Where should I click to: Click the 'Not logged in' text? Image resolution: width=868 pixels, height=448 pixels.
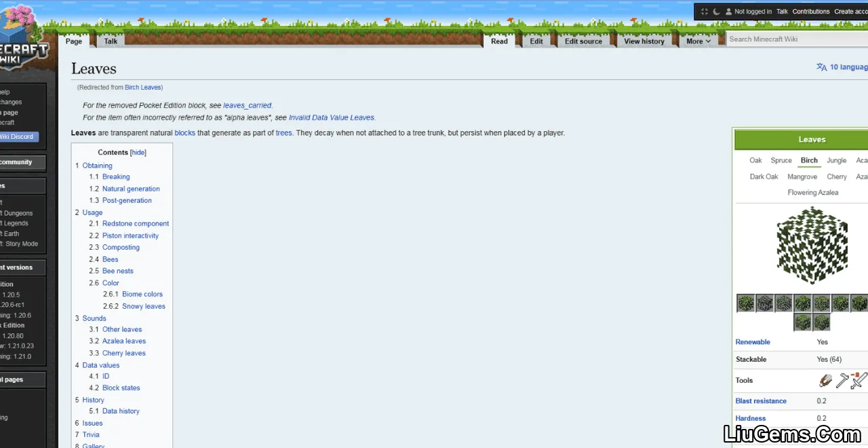tap(753, 12)
